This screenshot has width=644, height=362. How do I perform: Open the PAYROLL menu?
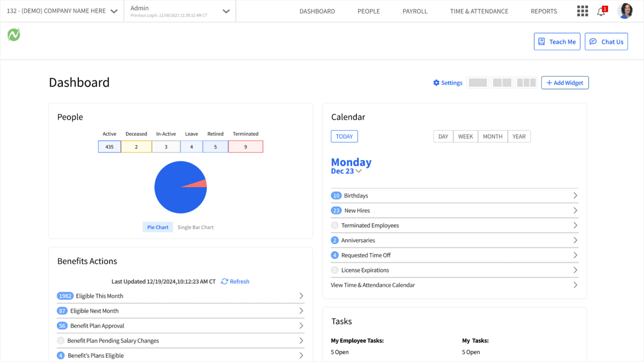(x=415, y=11)
